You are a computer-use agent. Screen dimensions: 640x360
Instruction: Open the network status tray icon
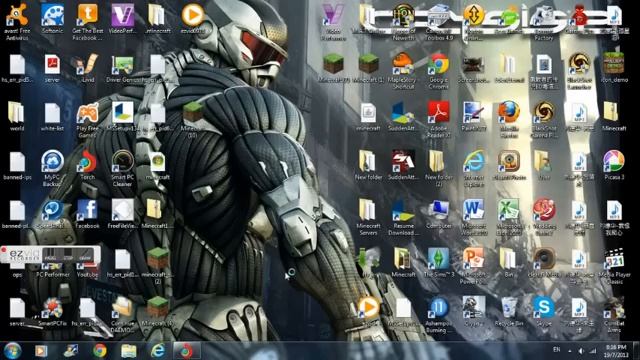tap(593, 351)
